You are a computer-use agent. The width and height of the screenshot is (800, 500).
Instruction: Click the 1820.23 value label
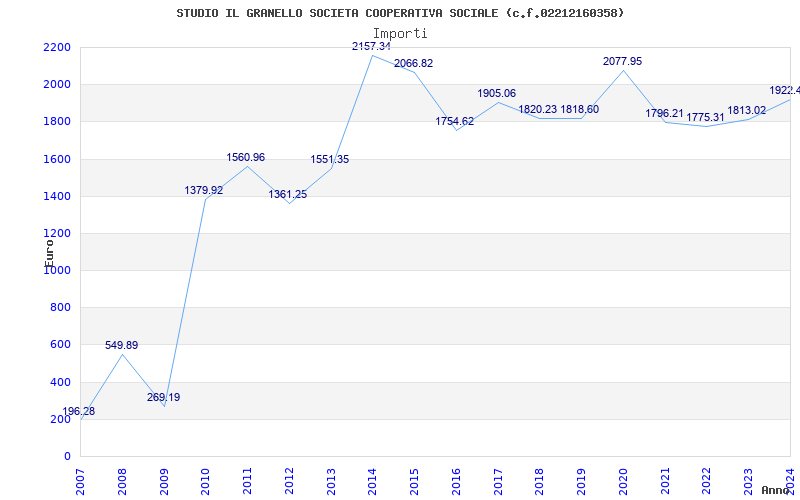(538, 109)
